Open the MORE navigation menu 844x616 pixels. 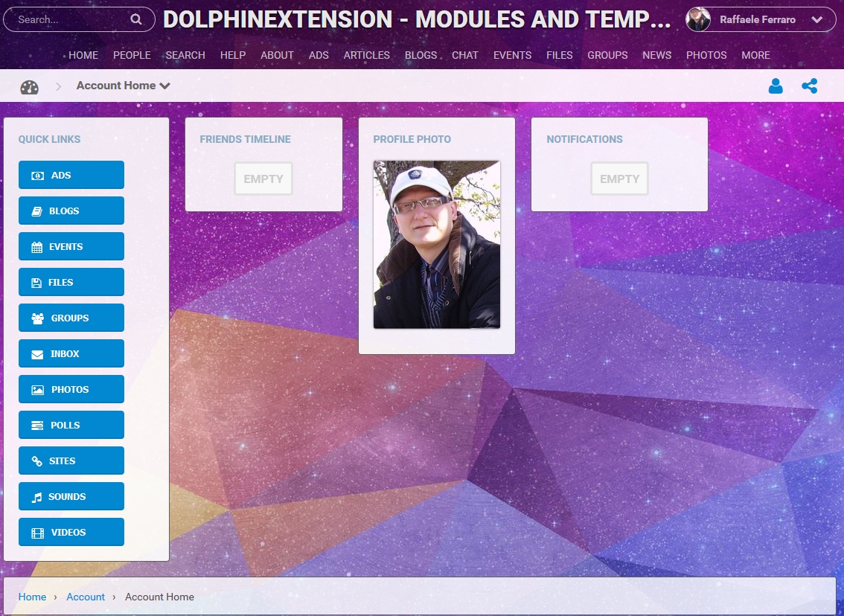click(755, 55)
